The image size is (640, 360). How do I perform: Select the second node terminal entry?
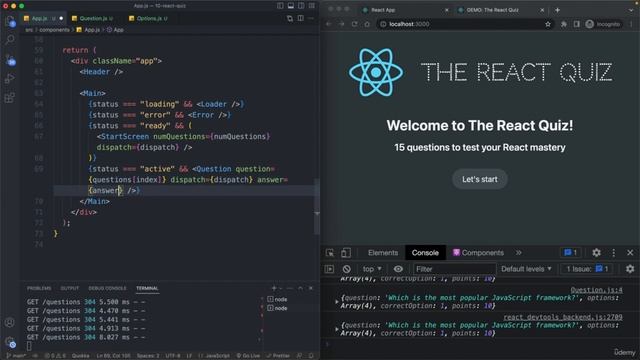coord(278,308)
